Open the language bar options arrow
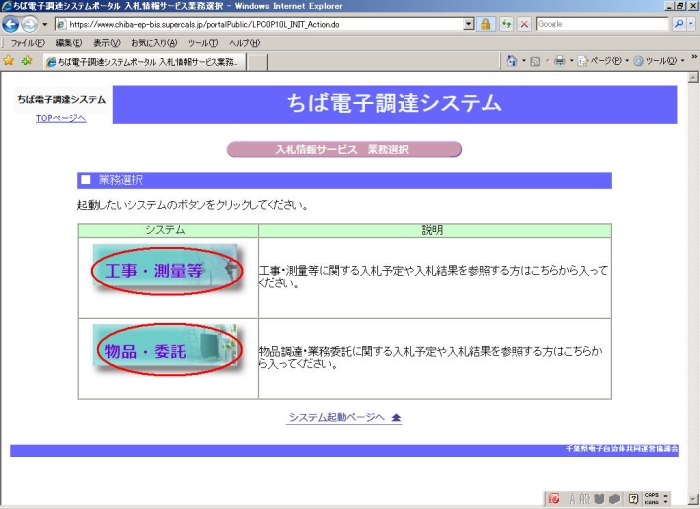 coord(665,502)
